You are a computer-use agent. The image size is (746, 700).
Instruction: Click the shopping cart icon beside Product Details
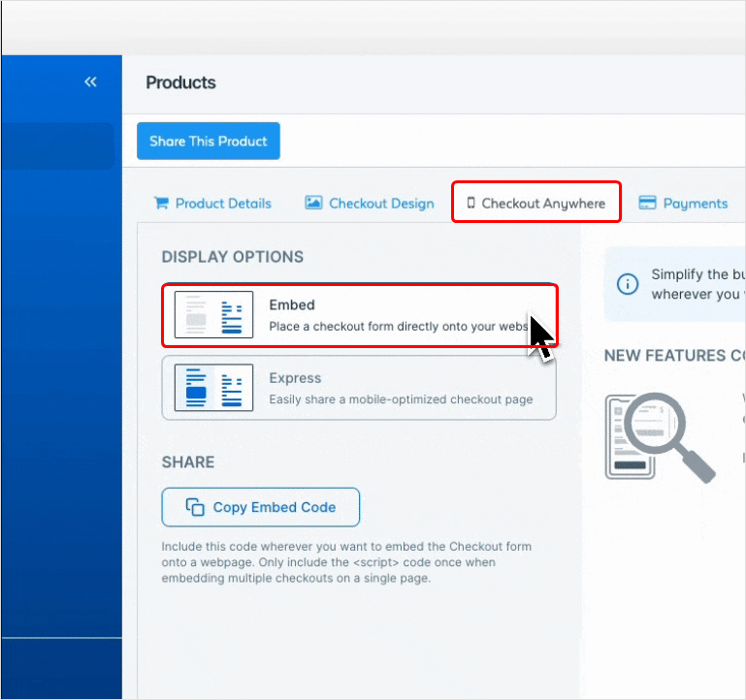pyautogui.click(x=161, y=204)
